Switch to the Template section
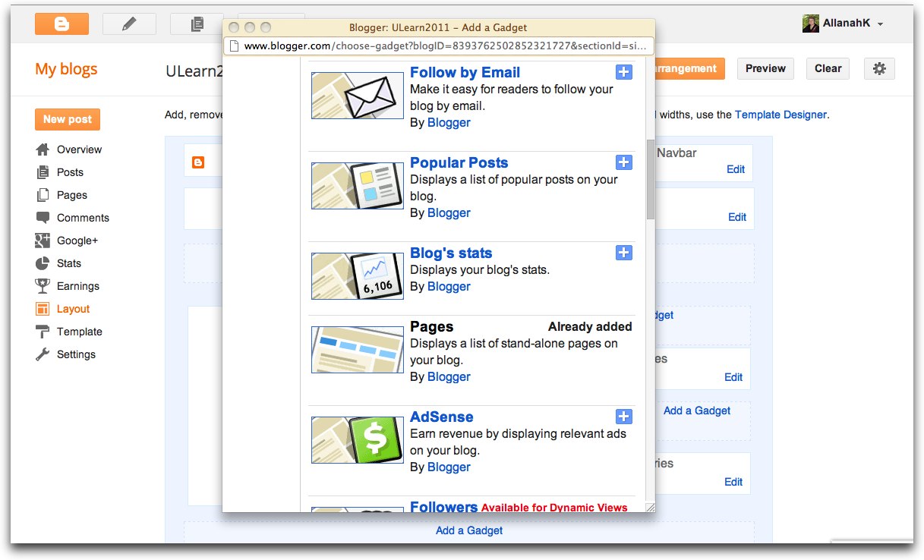This screenshot has height=560, width=924. (x=79, y=332)
